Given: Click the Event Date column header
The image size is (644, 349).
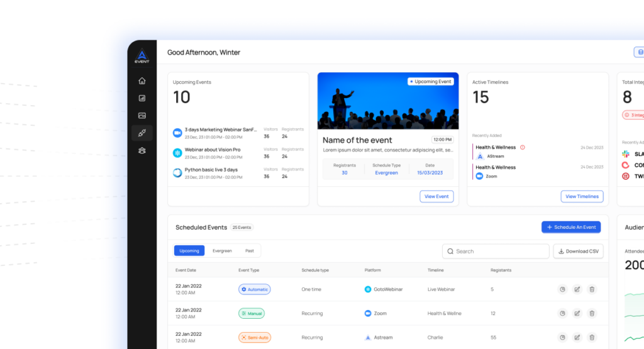Looking at the screenshot, I should [x=186, y=270].
